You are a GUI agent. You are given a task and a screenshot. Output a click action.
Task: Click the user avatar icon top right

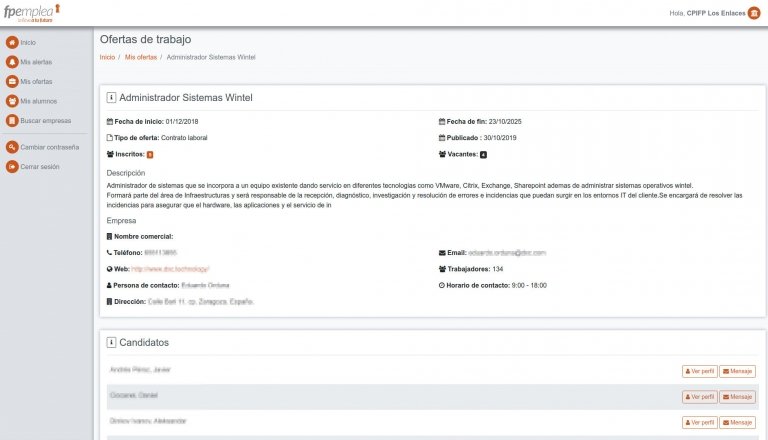(754, 13)
